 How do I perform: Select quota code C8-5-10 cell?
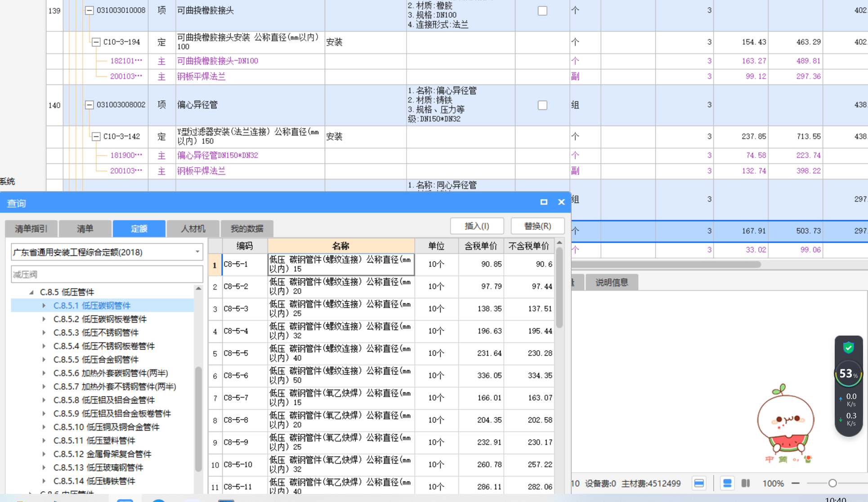point(245,465)
